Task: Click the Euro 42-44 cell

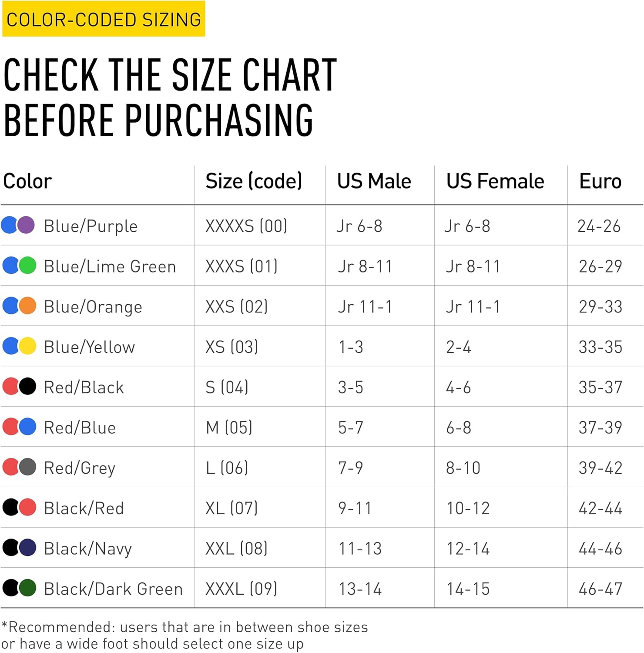Action: tap(600, 508)
